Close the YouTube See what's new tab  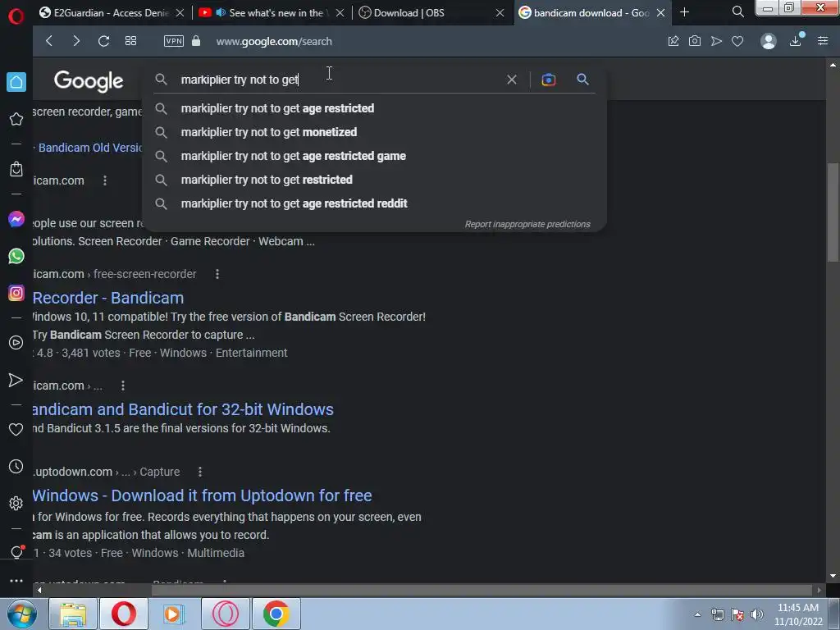click(340, 12)
